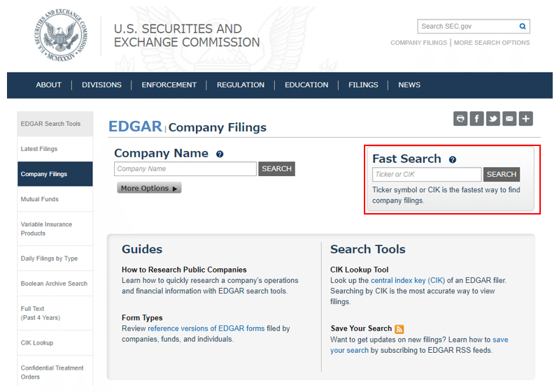Open help icon beside Fast Search
This screenshot has width=559, height=392.
click(x=452, y=159)
